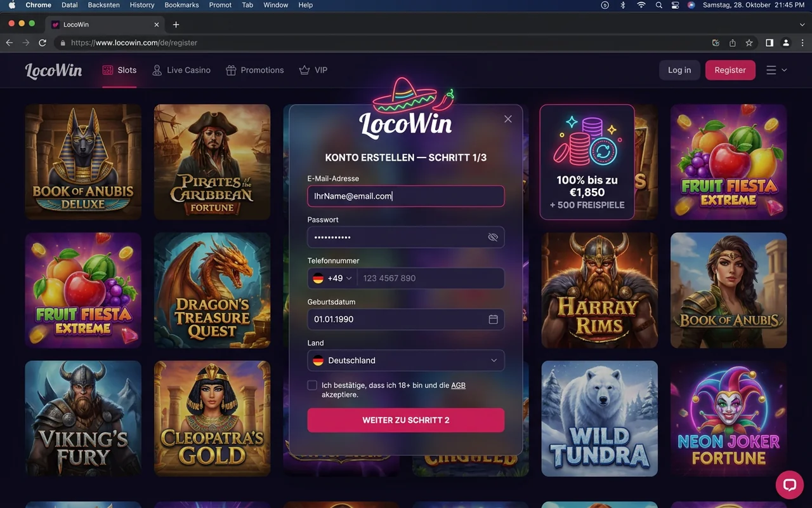Open a new browser tab
The height and width of the screenshot is (508, 812).
click(176, 24)
